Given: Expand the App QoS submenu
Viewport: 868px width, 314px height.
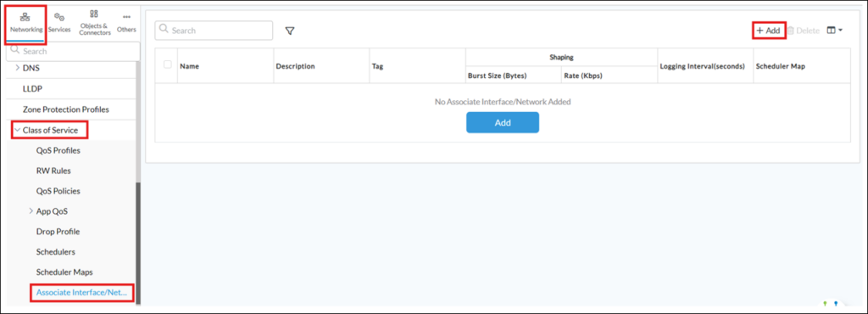Looking at the screenshot, I should (x=31, y=211).
